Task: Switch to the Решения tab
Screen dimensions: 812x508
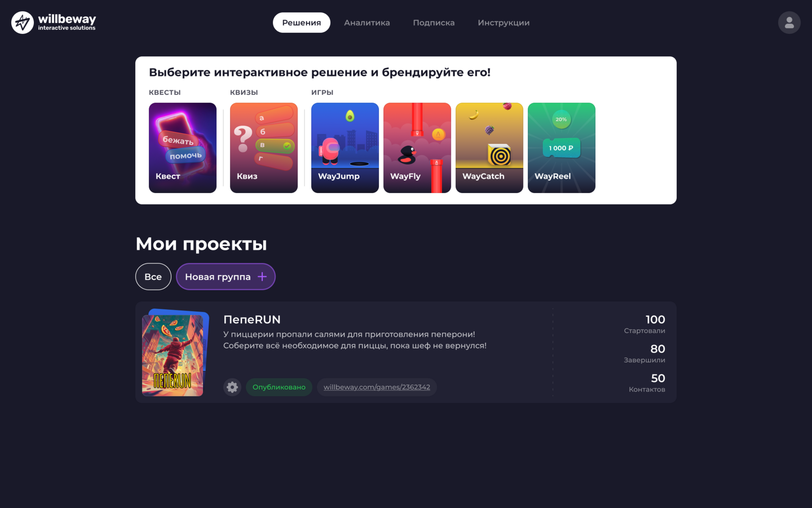Action: click(x=302, y=23)
